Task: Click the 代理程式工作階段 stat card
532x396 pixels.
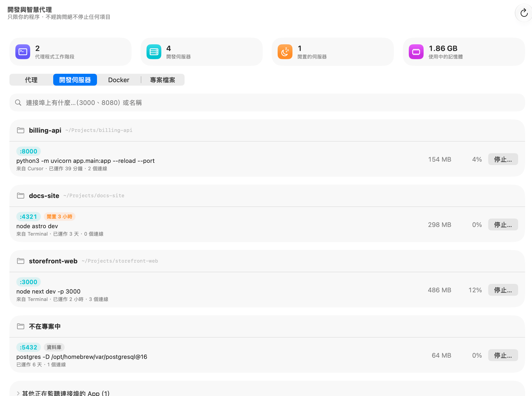Action: 71,52
